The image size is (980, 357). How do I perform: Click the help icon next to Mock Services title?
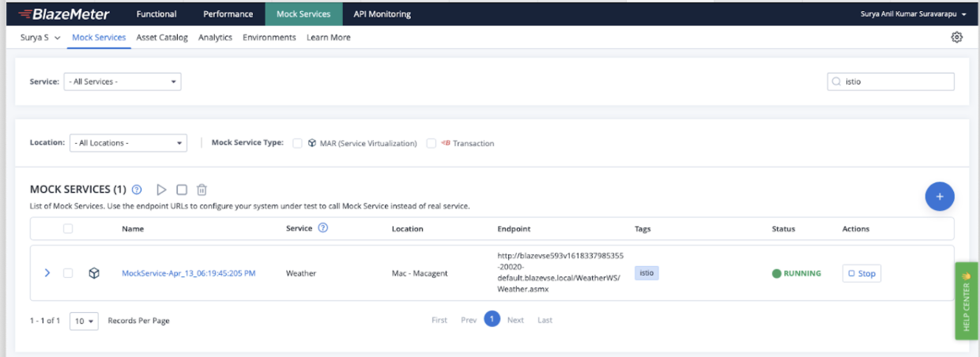tap(137, 190)
